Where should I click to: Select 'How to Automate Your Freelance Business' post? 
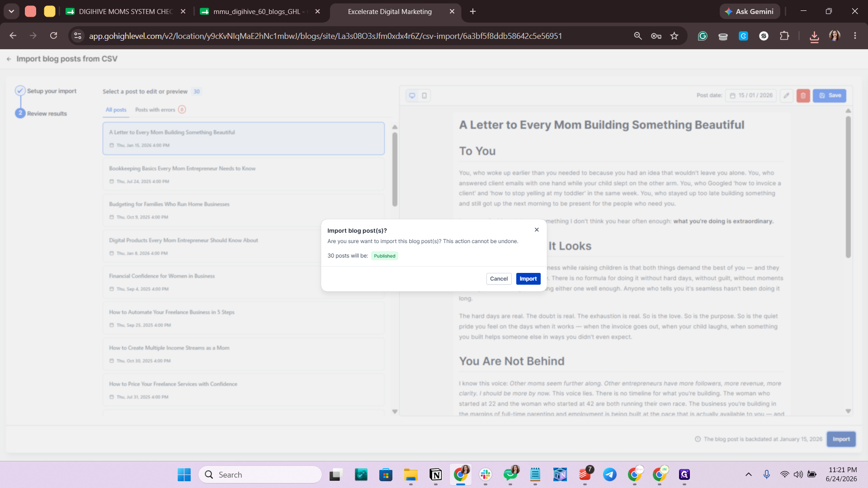pos(244,318)
